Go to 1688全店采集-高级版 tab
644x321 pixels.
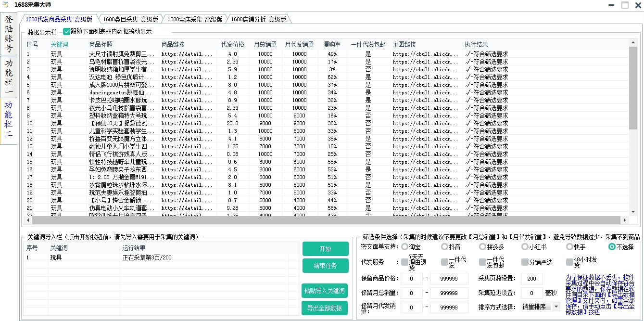[x=194, y=20]
